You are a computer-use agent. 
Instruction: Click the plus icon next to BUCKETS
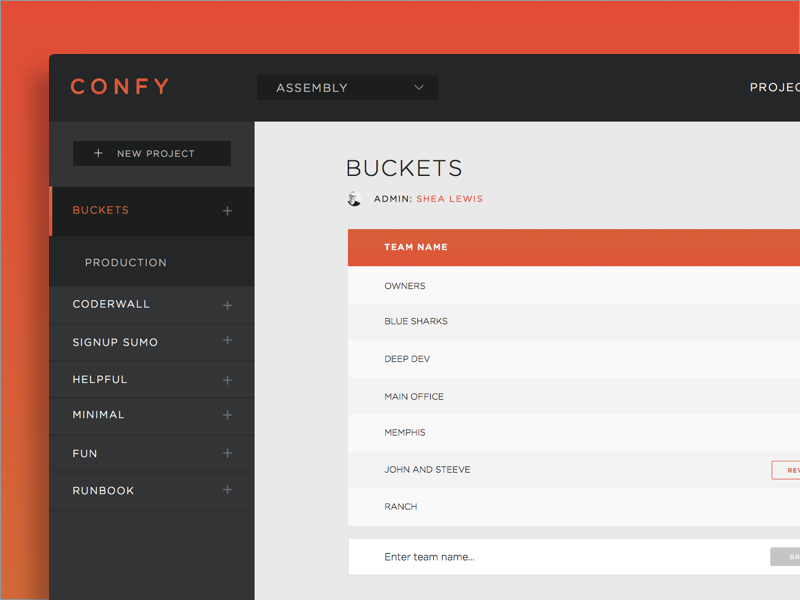pyautogui.click(x=228, y=211)
